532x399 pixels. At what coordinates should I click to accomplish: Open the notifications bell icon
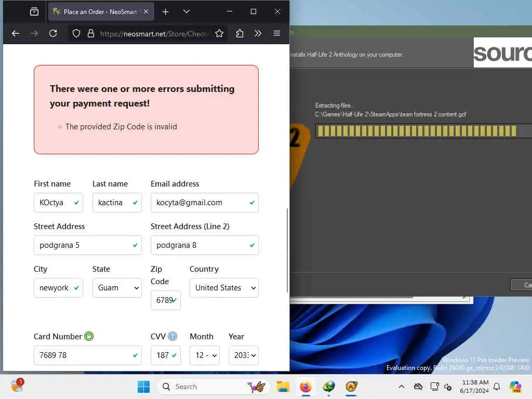[x=497, y=387]
